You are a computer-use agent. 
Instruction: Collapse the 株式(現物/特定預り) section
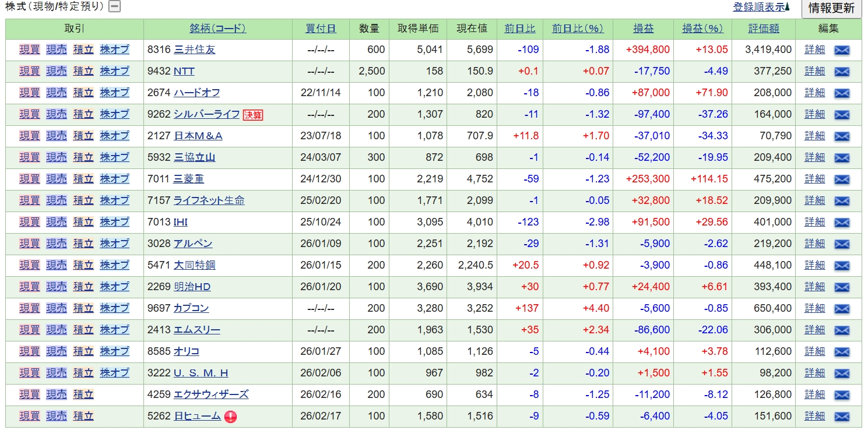point(115,7)
